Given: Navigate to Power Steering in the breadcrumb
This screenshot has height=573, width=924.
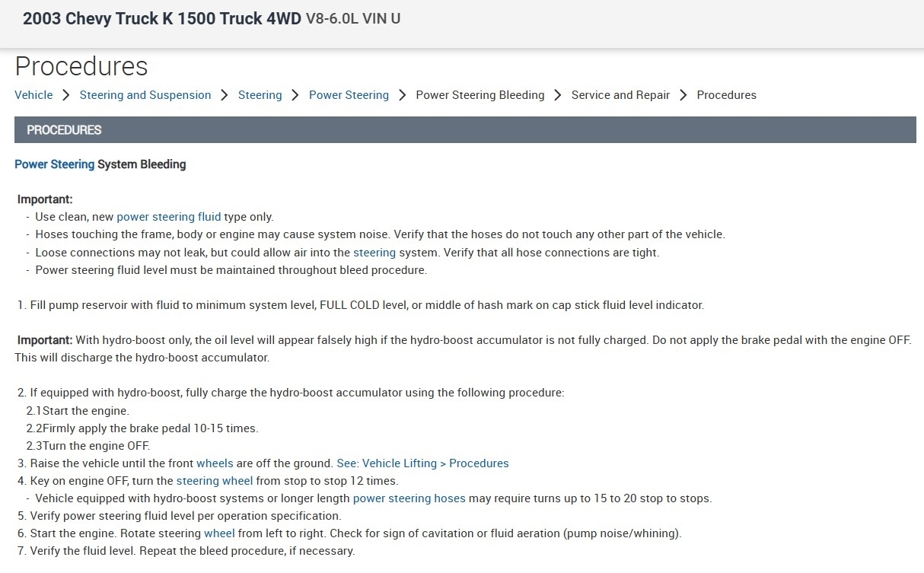Looking at the screenshot, I should [349, 95].
